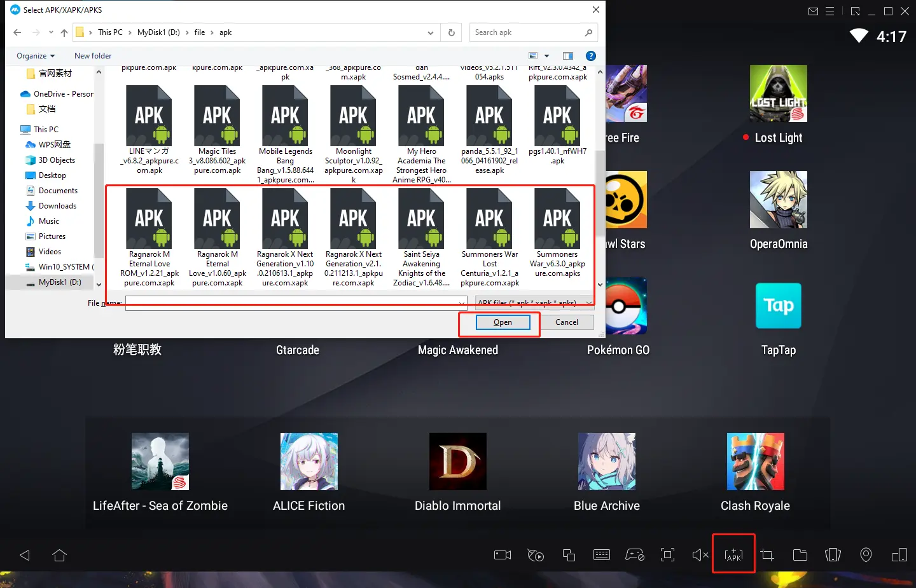Viewport: 916px width, 588px height.
Task: Select Summoners War v6.3.0 apks file
Action: [558, 233]
